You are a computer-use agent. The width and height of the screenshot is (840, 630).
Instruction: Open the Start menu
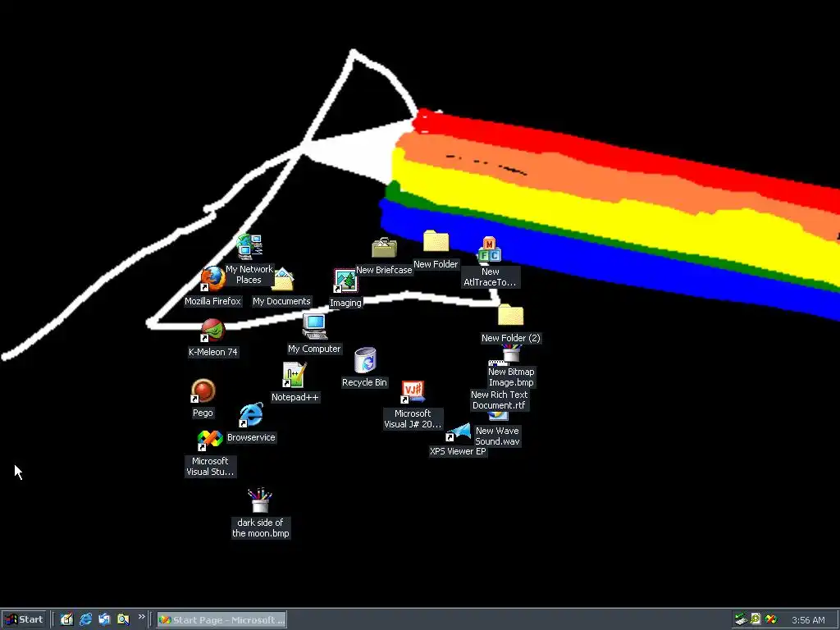24,620
